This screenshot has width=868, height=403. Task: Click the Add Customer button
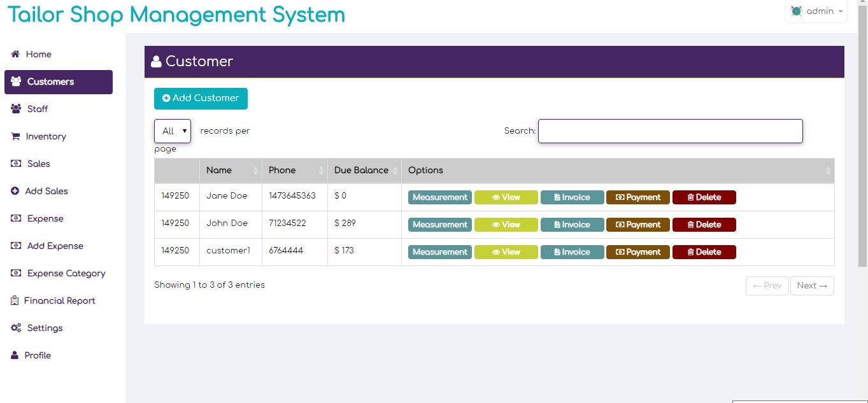pyautogui.click(x=201, y=98)
